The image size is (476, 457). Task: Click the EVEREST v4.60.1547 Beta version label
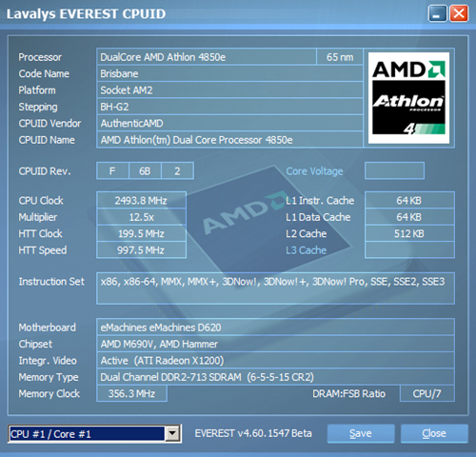click(x=253, y=433)
